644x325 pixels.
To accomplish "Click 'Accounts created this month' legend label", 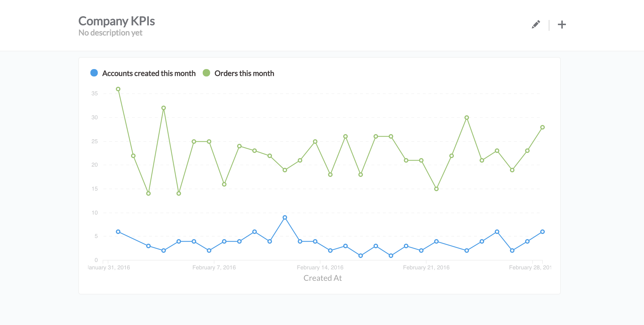I will (x=149, y=73).
